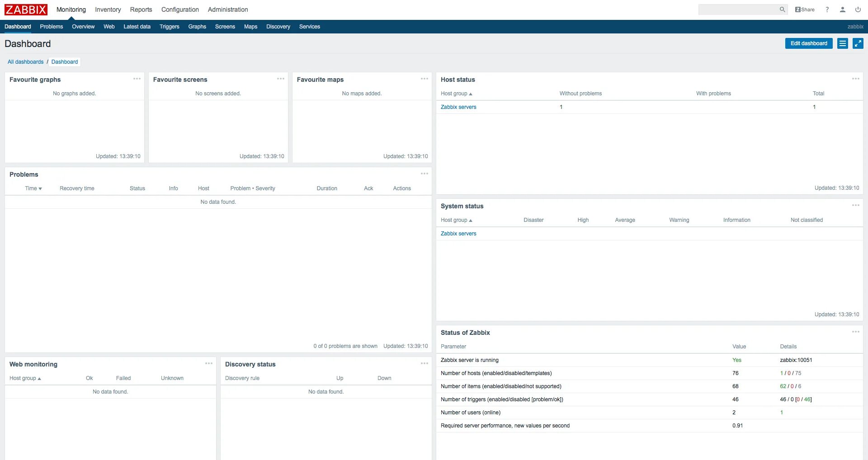Open Zabbix servers link in System status
This screenshot has width=868, height=460.
tap(458, 234)
